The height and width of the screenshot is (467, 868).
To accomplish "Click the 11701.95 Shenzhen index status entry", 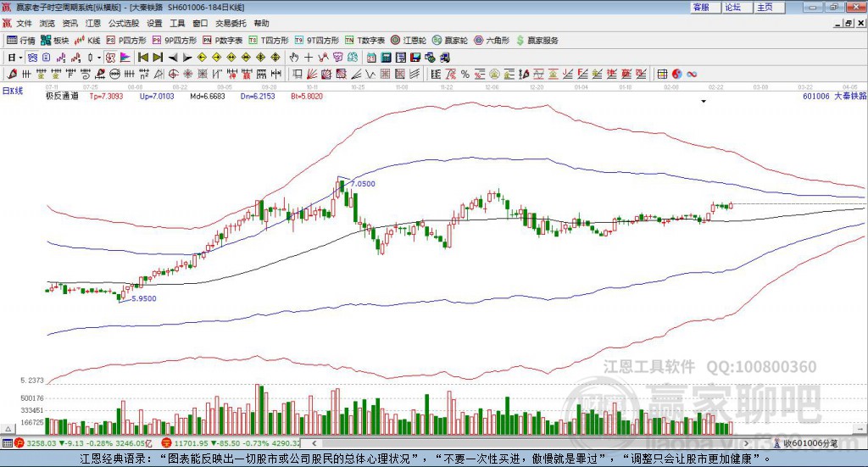I will [x=231, y=443].
